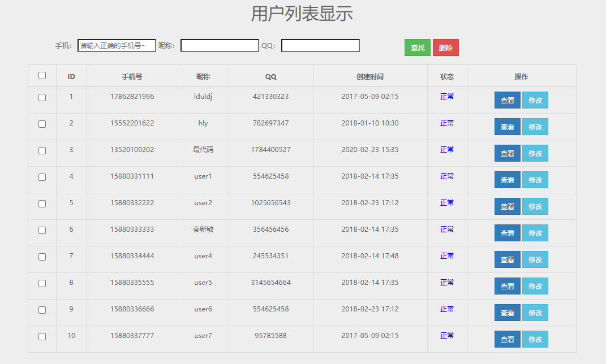Tick checkbox for phone 15880333333

42,231
